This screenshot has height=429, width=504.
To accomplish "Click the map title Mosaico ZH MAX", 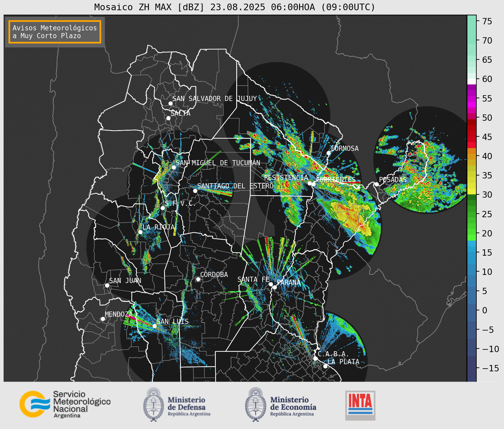I will 234,7.
